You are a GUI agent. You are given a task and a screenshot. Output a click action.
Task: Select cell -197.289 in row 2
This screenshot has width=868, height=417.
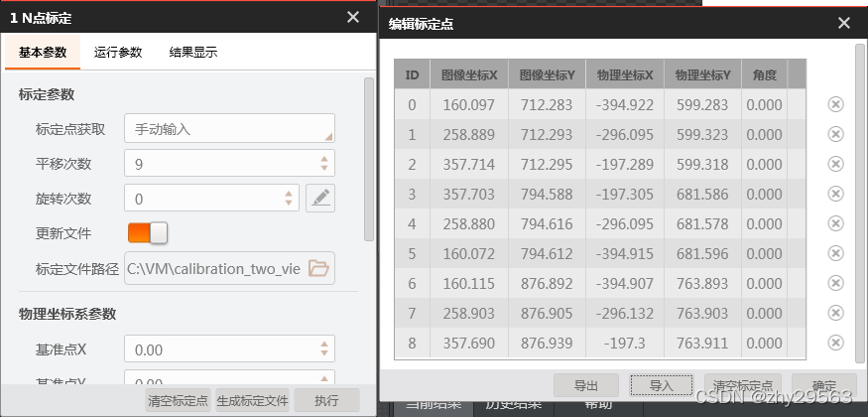(x=625, y=165)
